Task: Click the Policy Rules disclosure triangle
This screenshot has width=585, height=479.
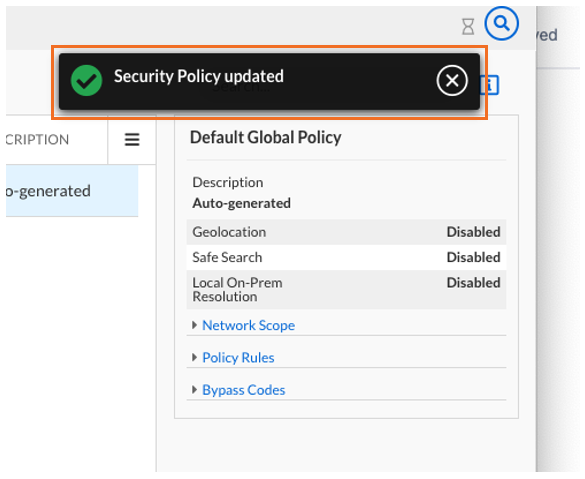Action: (x=194, y=358)
